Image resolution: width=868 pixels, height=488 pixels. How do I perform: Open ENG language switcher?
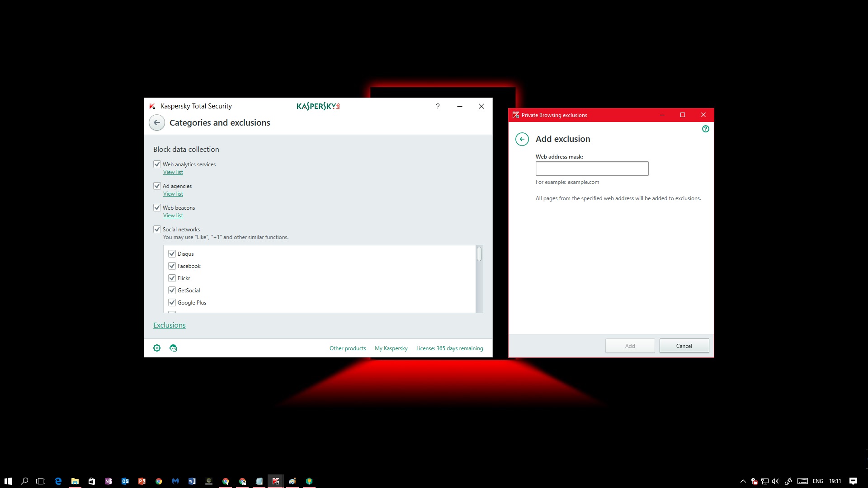[x=818, y=481]
